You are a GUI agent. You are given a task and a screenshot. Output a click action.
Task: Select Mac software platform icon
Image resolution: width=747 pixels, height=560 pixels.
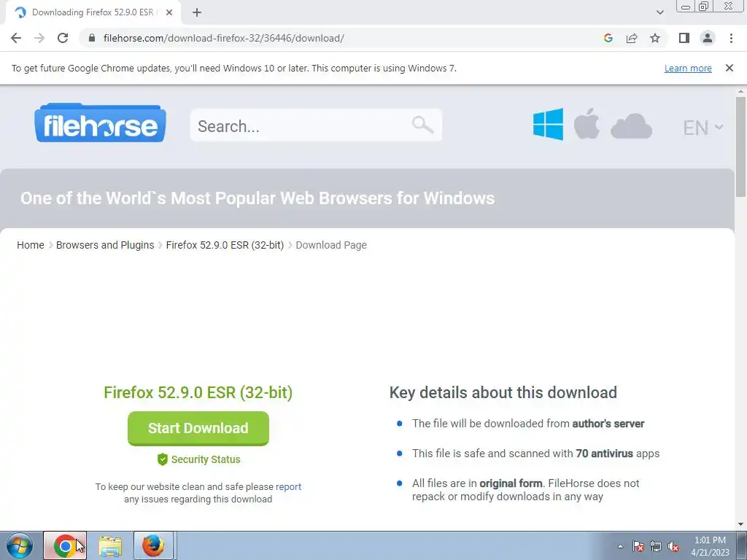click(x=587, y=124)
